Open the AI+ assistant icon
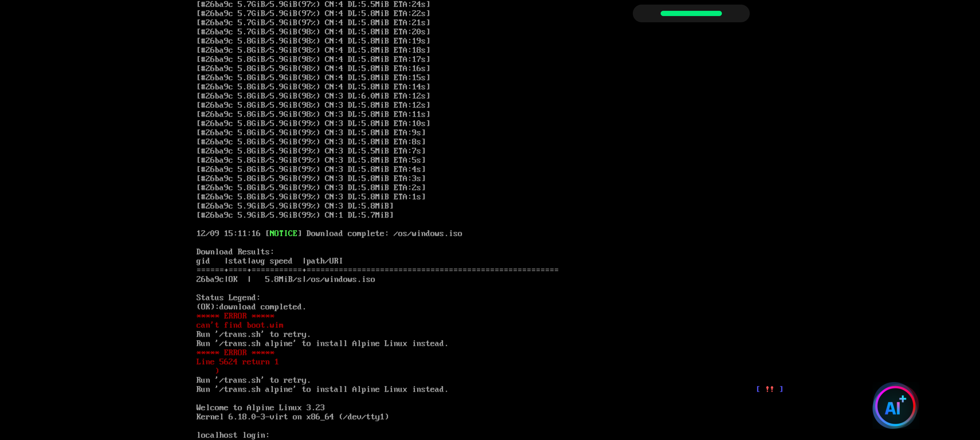This screenshot has height=440, width=980. [x=895, y=407]
